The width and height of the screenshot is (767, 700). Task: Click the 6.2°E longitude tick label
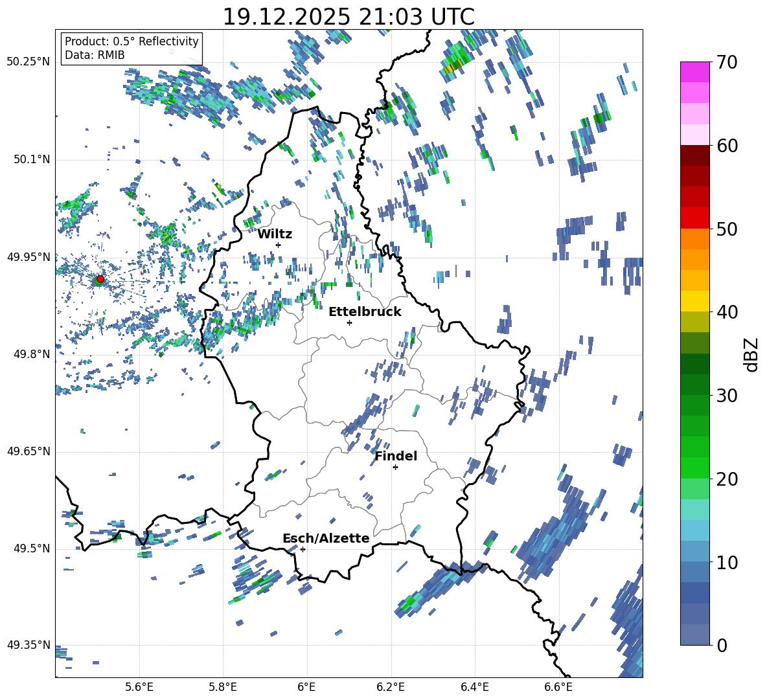coord(391,686)
